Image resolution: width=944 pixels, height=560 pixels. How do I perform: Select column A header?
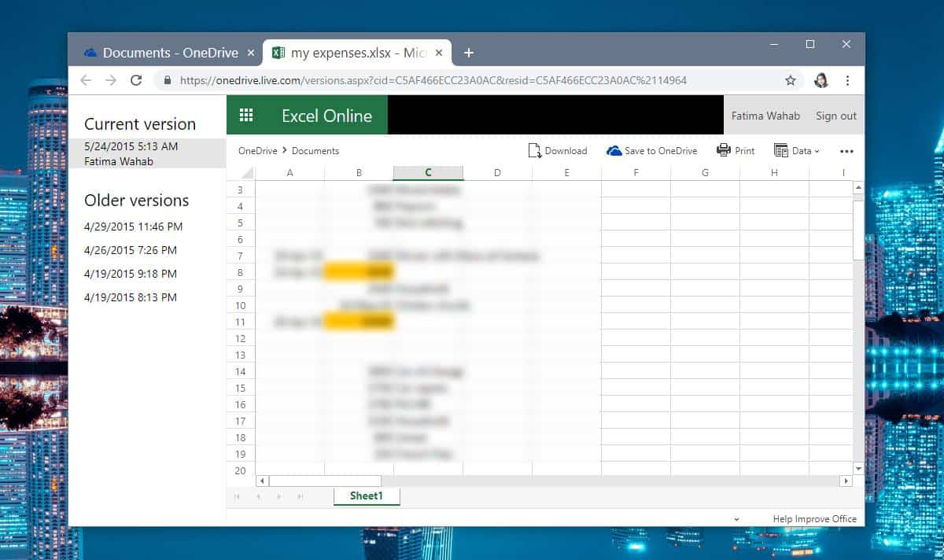[x=289, y=173]
